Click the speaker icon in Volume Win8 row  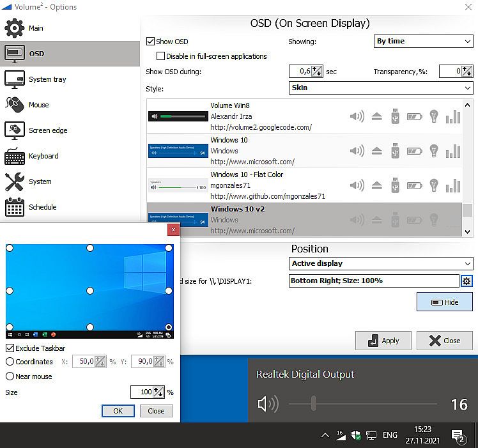[357, 116]
